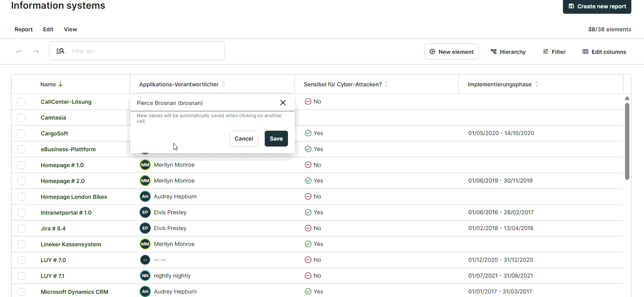
Task: Click EP avatar in Intranetportal # 1.0 row
Action: 145,212
